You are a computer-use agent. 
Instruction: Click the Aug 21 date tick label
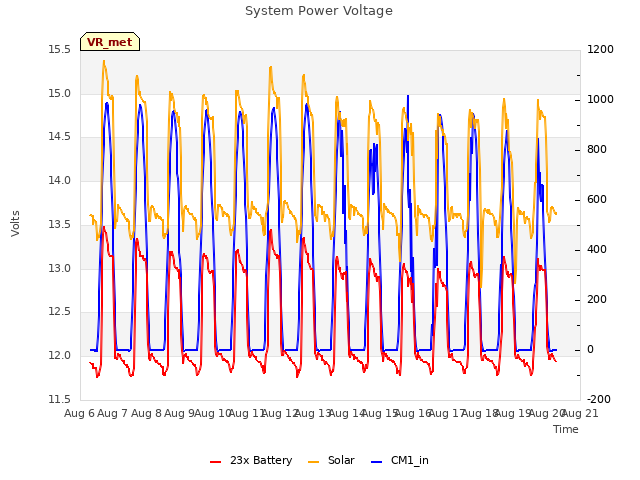(580, 413)
